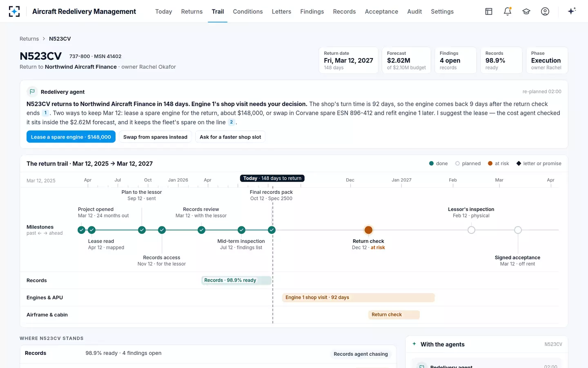
Task: Open the Settings tab
Action: point(442,11)
